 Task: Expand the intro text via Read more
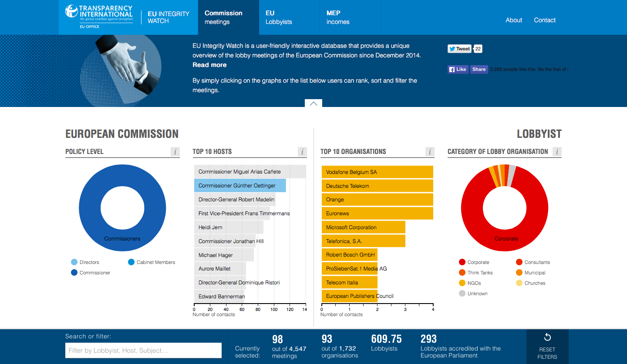[x=209, y=65]
